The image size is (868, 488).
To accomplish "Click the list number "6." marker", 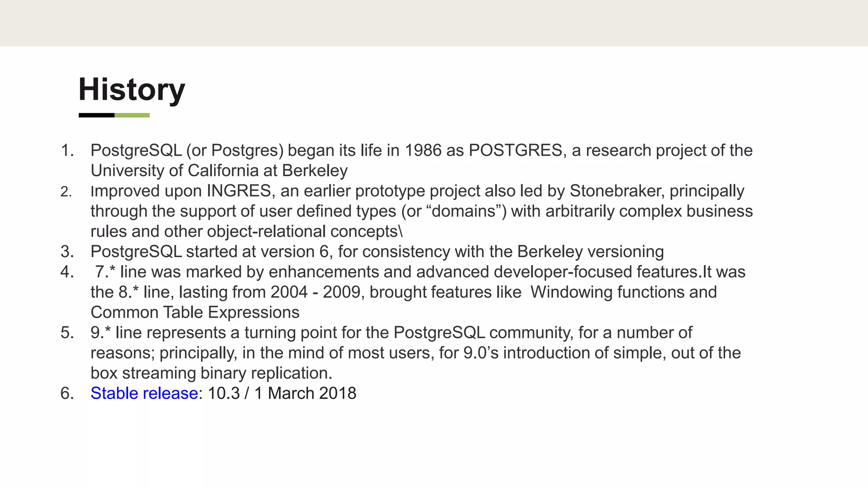I will click(x=67, y=394).
